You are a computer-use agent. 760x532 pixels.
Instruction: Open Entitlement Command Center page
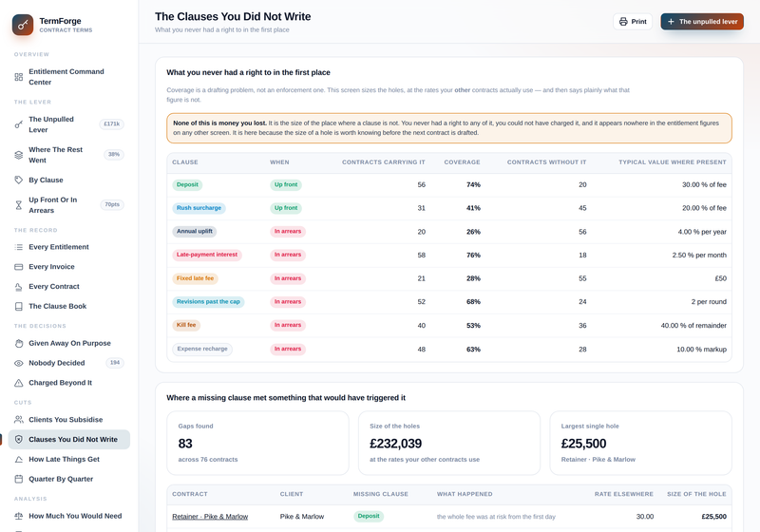[68, 77]
